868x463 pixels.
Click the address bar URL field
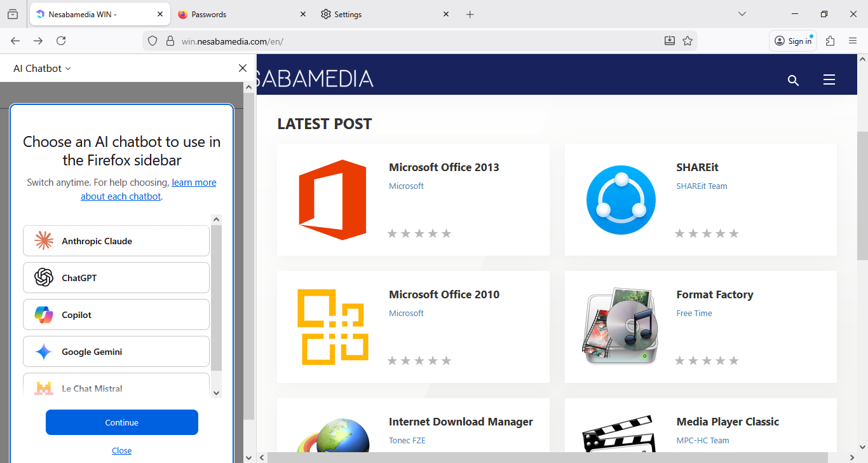[407, 41]
